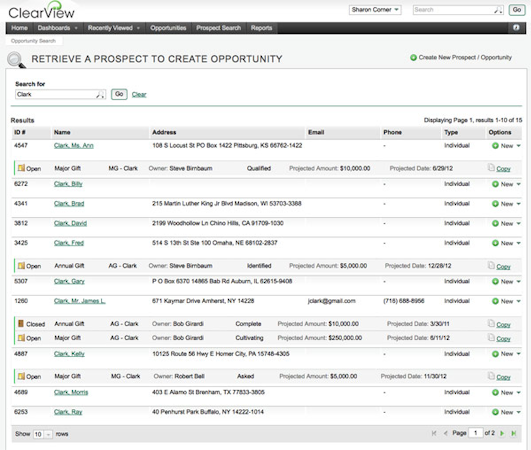Open the Sharon Corner user dropdown
The height and width of the screenshot is (450, 531).
tap(375, 10)
